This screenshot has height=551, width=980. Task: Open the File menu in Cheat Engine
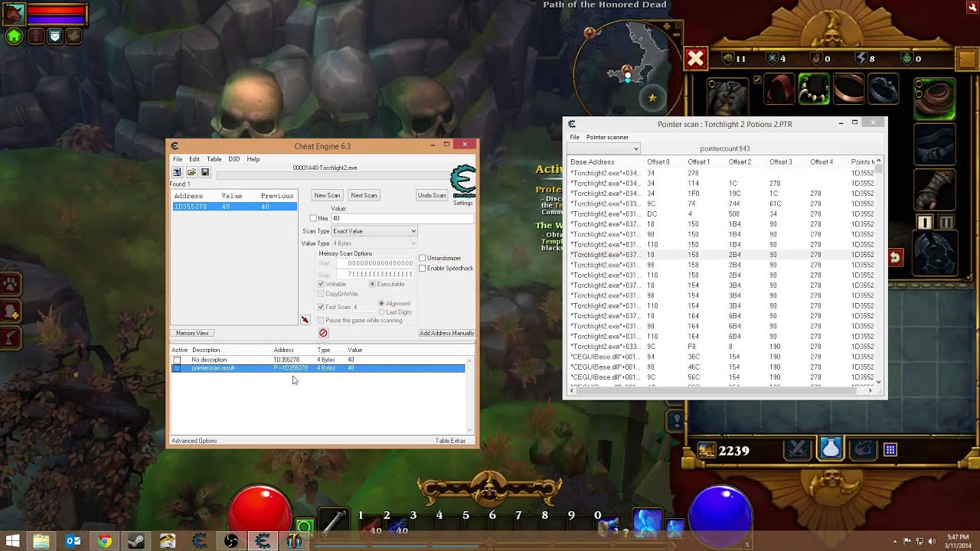(x=178, y=159)
